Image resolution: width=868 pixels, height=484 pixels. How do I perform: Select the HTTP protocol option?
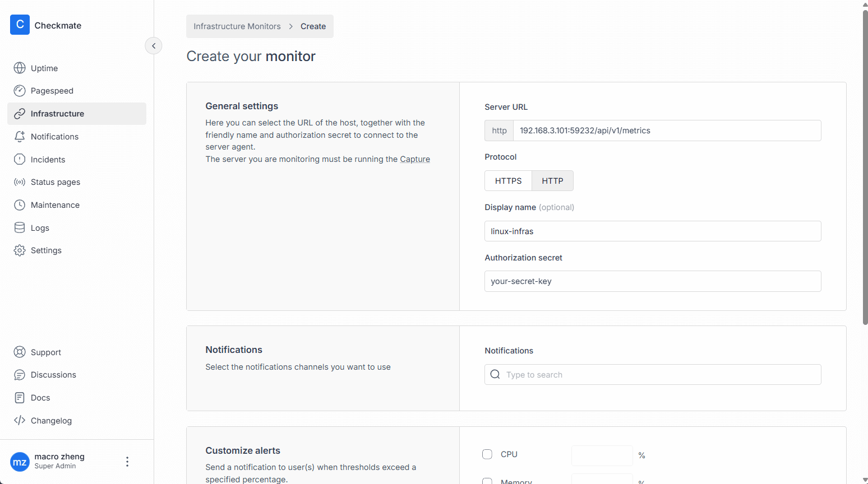[x=552, y=181]
